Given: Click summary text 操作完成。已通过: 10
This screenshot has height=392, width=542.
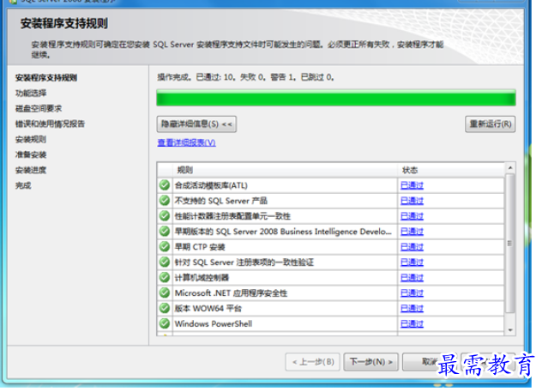Looking at the screenshot, I should [196, 77].
